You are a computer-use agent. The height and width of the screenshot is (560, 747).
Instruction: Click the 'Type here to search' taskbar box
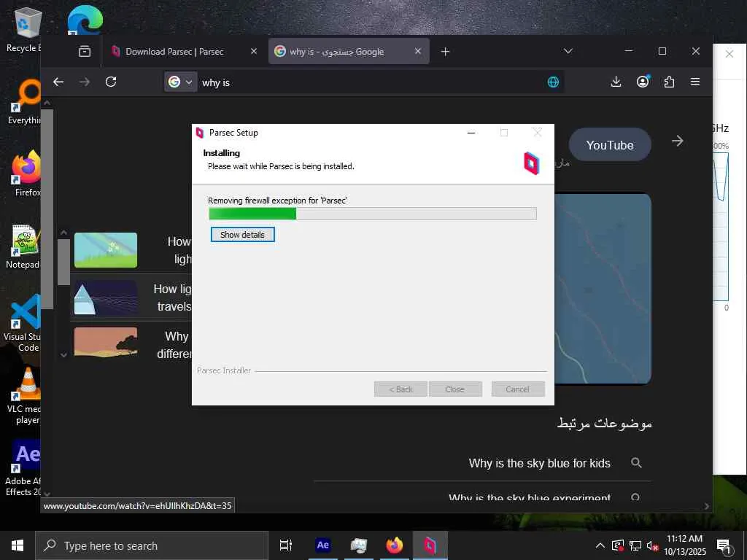coord(152,545)
